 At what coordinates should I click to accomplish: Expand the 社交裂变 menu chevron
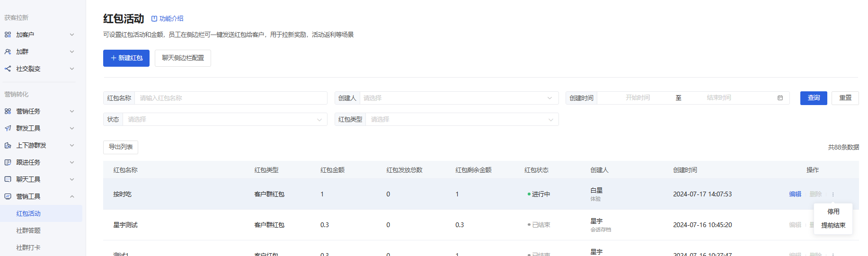[72, 69]
